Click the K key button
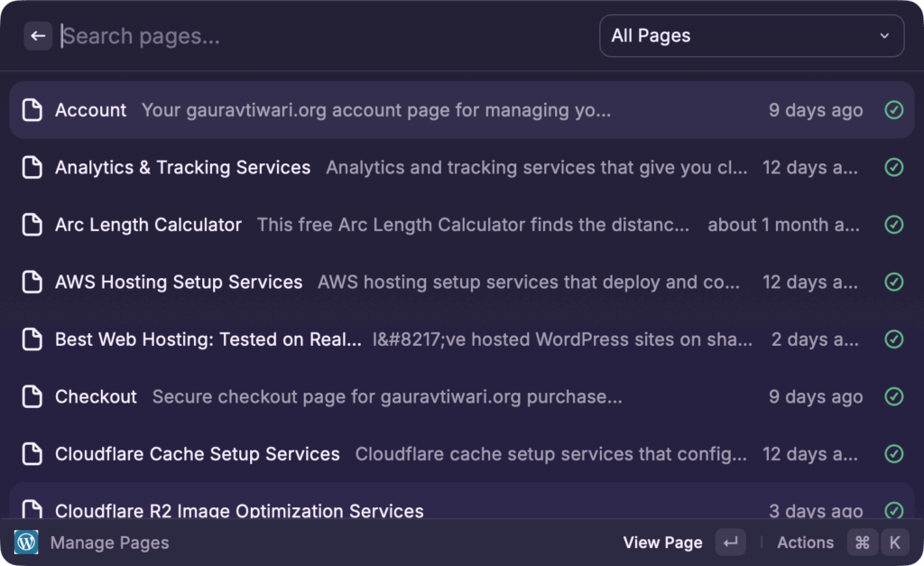924x566 pixels. [x=894, y=542]
